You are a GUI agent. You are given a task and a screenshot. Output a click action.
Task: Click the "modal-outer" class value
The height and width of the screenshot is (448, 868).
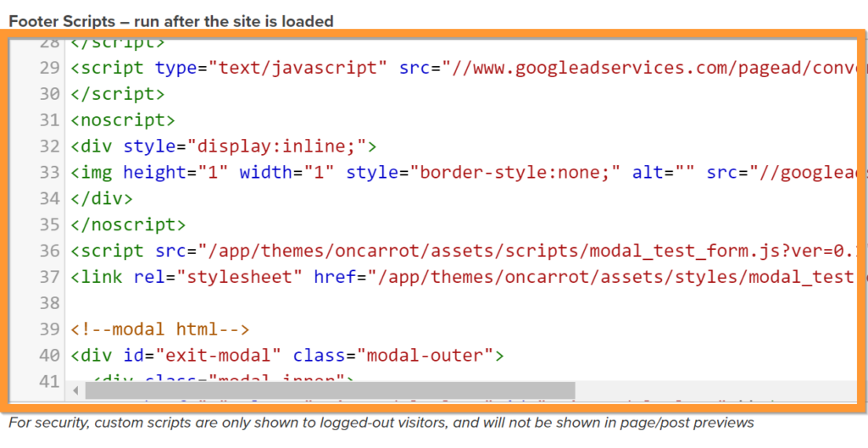coord(425,356)
